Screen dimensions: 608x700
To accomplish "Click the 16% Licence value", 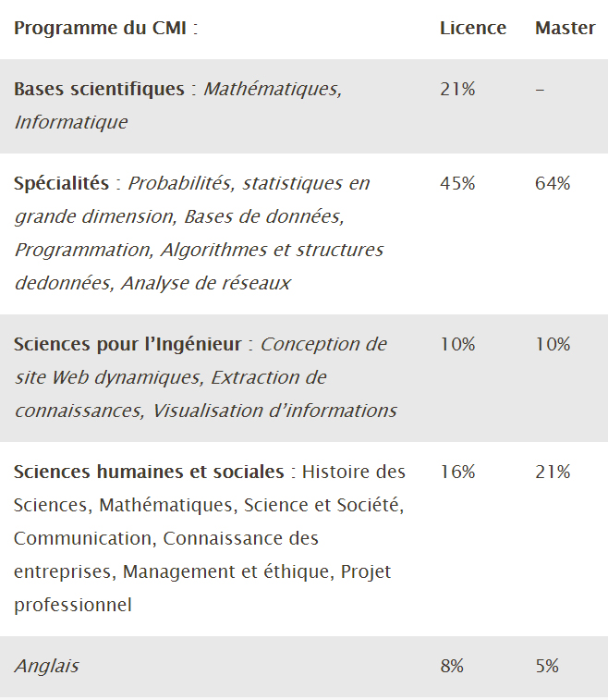I will tap(457, 472).
